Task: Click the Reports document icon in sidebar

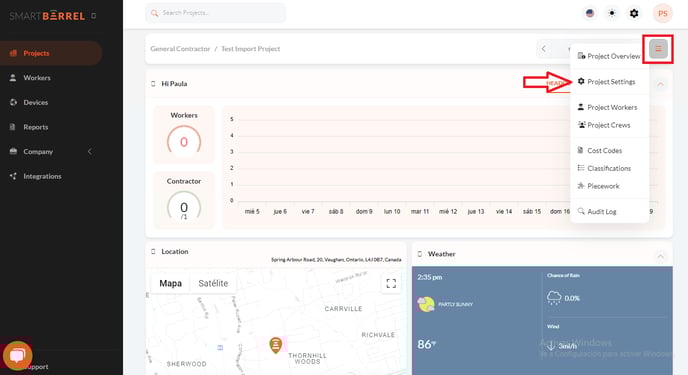Action: click(13, 127)
